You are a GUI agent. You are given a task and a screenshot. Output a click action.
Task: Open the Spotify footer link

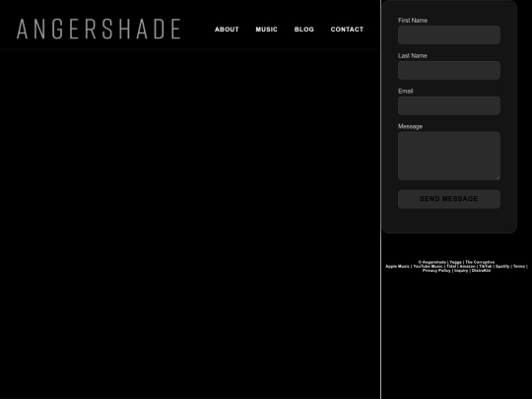coord(502,266)
